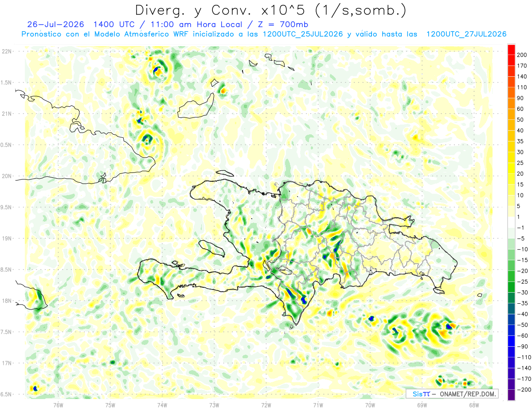Click the 'Pronóstico con el Modelo Atmosferico WRF' line

(x=106, y=34)
